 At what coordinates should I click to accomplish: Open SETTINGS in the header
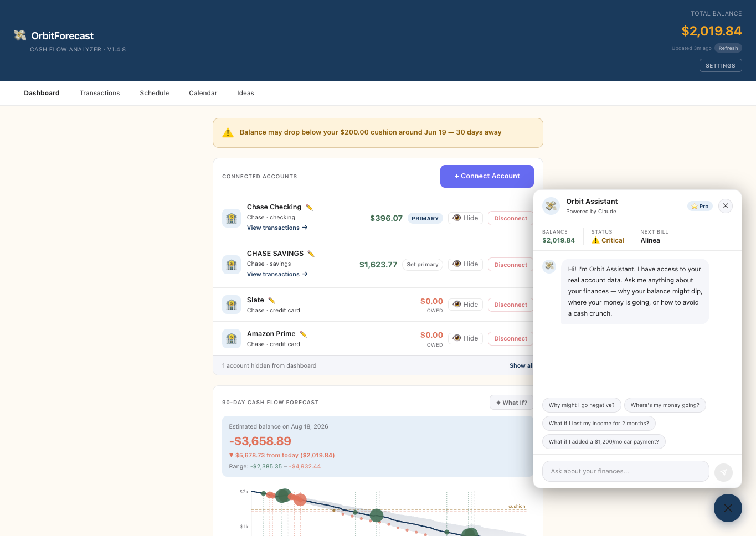click(721, 65)
